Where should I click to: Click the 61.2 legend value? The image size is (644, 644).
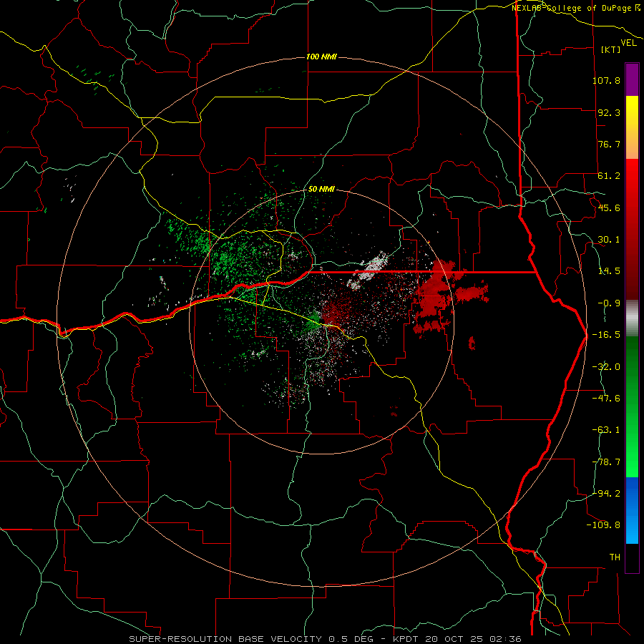[609, 176]
